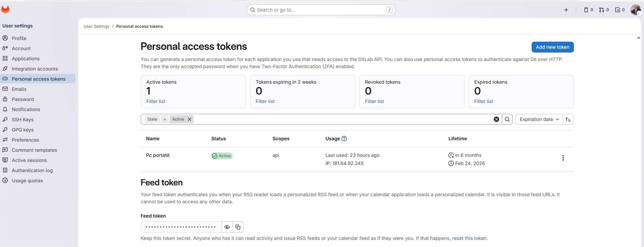This screenshot has width=644, height=247.
Task: Clear the token filter search
Action: pyautogui.click(x=496, y=119)
